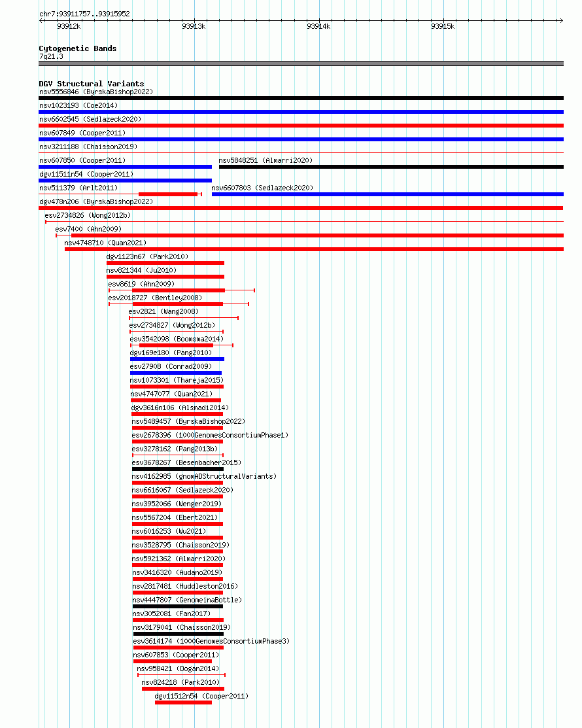The height and width of the screenshot is (728, 582).
Task: Click the 93915k ruler position
Action: pyautogui.click(x=443, y=26)
